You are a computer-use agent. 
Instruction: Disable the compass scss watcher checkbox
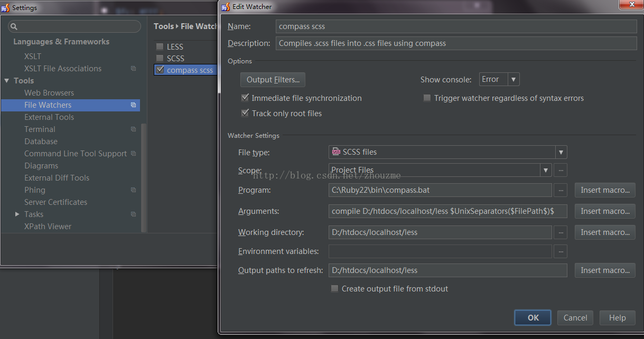[160, 70]
